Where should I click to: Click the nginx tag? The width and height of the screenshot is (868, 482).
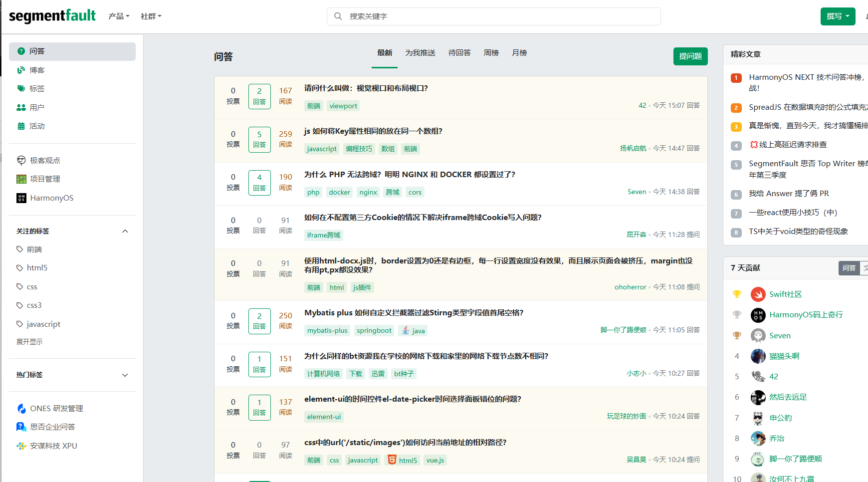click(x=368, y=192)
